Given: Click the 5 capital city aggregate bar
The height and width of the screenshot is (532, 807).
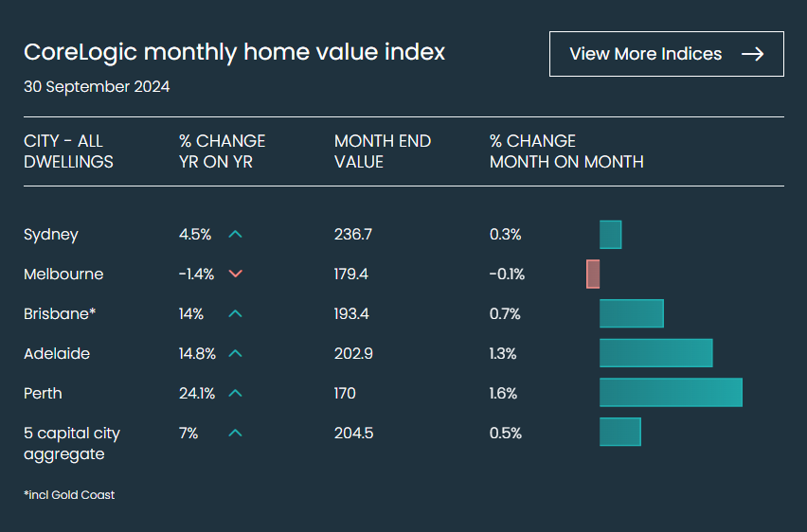Looking at the screenshot, I should pos(619,432).
